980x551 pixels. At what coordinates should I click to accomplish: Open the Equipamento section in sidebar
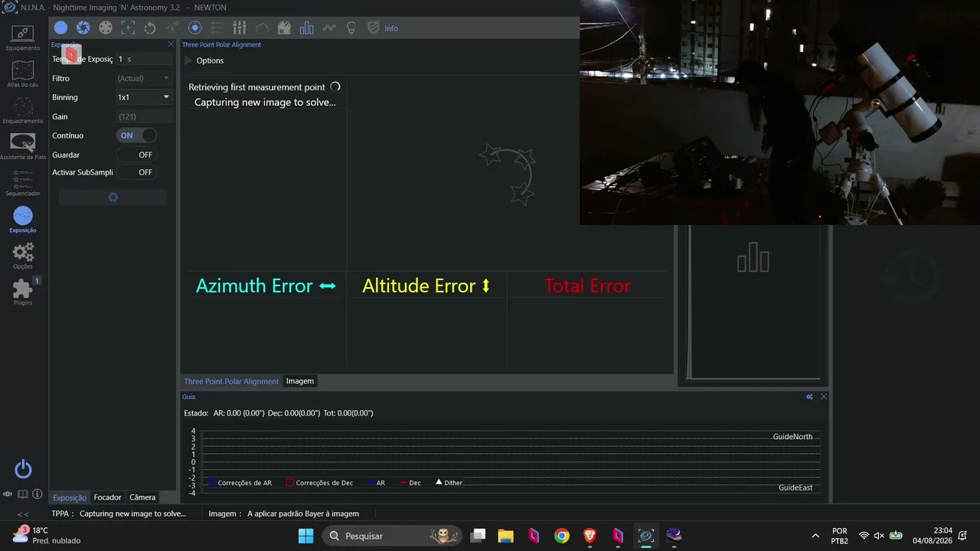[23, 37]
